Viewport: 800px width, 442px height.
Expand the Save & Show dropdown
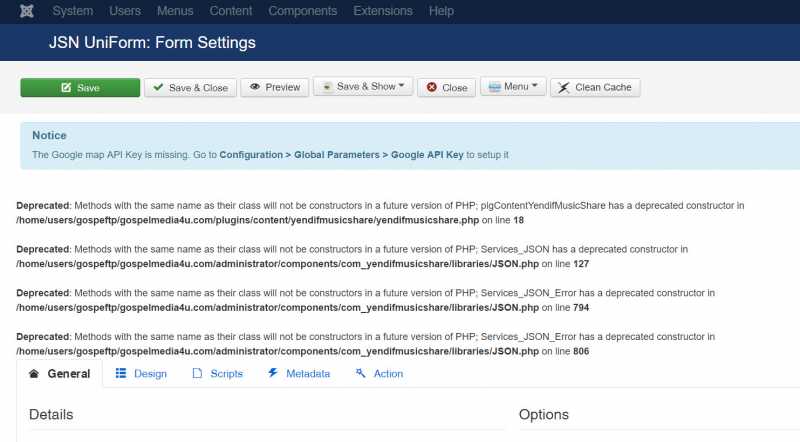[x=363, y=87]
